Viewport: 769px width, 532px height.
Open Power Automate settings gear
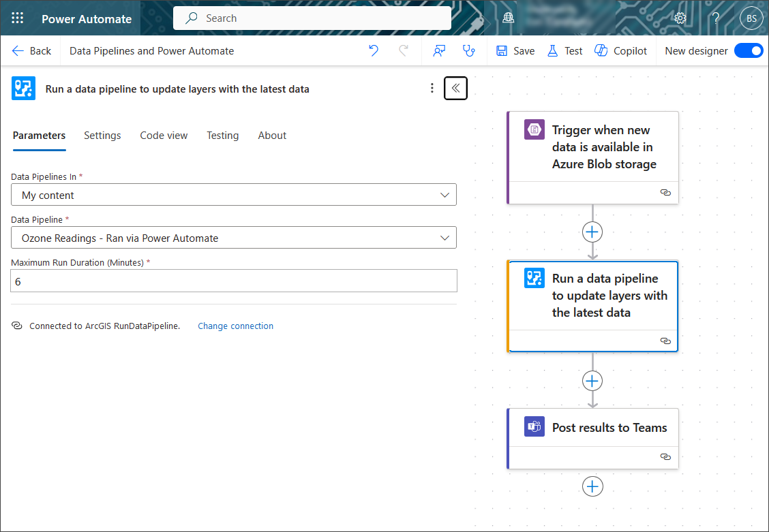pos(680,18)
